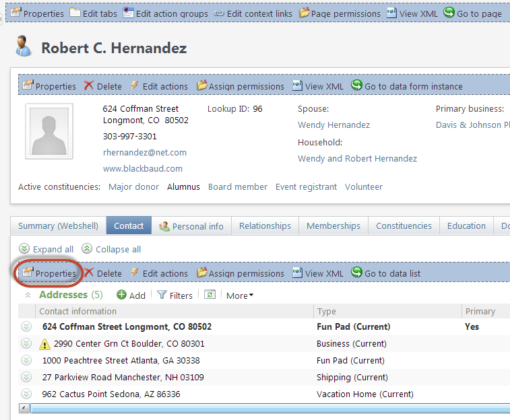
Task: Expand all sections
Action: point(46,249)
